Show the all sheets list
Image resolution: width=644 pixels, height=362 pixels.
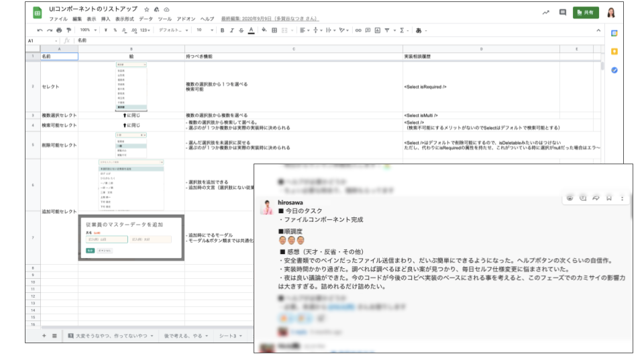coord(54,336)
